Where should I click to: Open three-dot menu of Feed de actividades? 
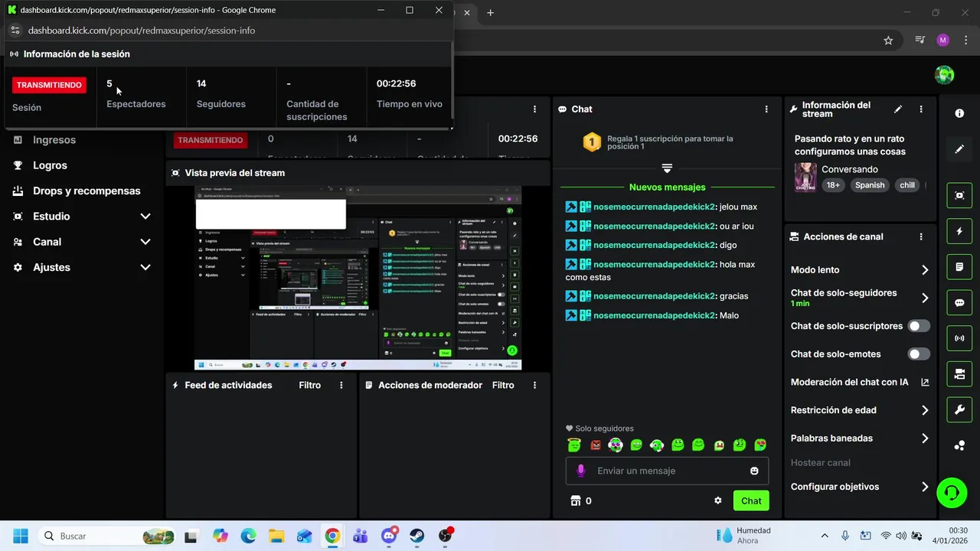coord(341,385)
